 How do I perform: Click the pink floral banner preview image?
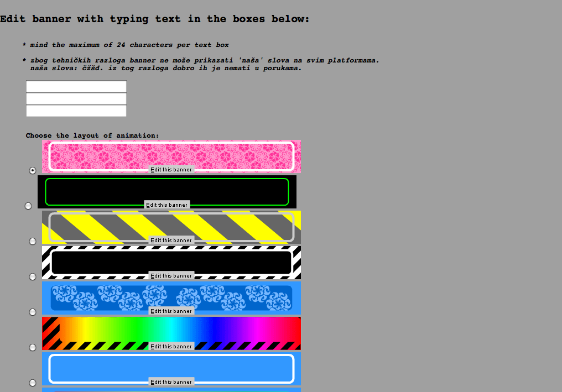pos(171,154)
